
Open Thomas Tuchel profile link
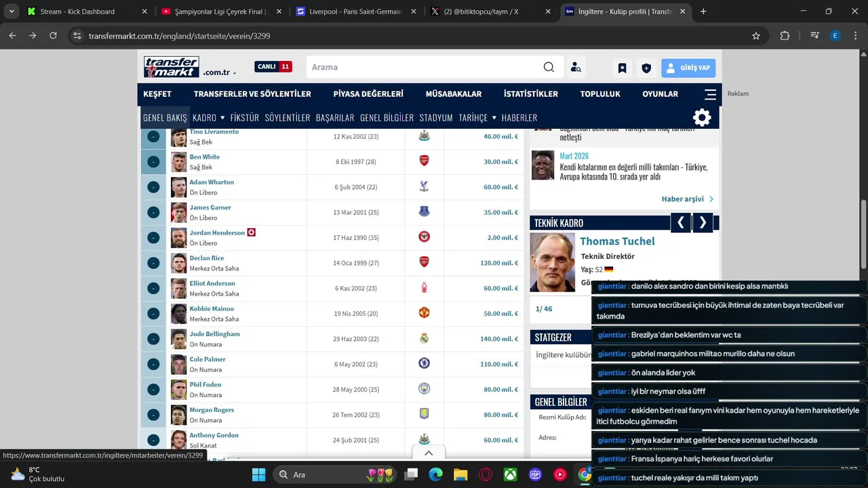pyautogui.click(x=617, y=241)
